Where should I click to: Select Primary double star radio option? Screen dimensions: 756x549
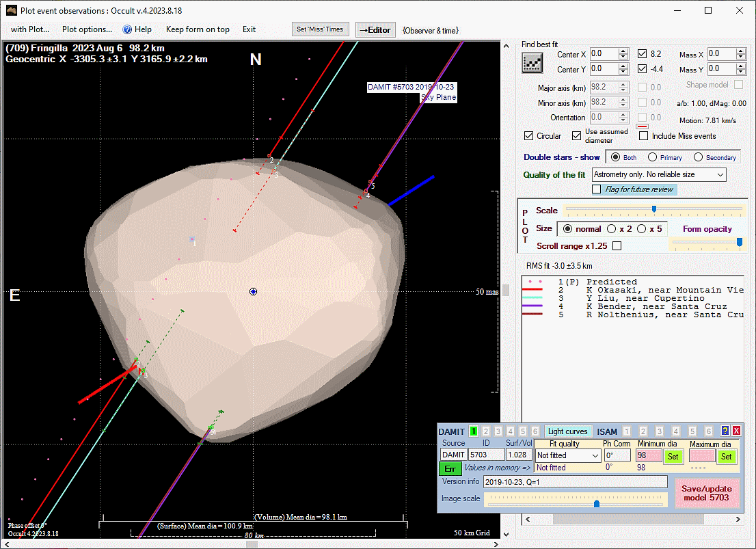pos(653,157)
